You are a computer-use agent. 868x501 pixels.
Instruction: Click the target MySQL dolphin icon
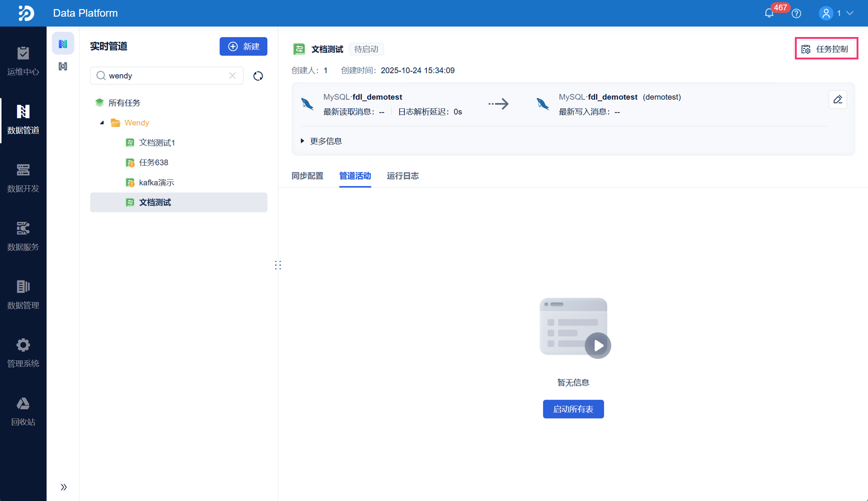pyautogui.click(x=543, y=104)
